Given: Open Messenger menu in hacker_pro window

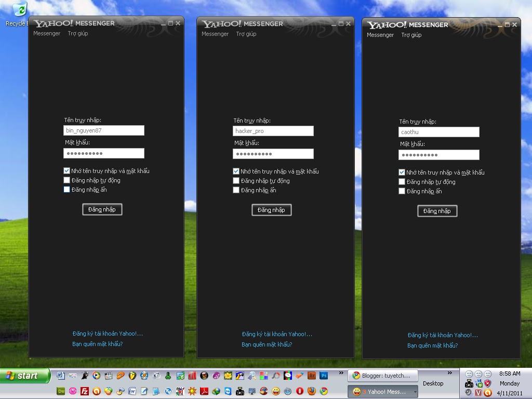Looking at the screenshot, I should pos(215,34).
